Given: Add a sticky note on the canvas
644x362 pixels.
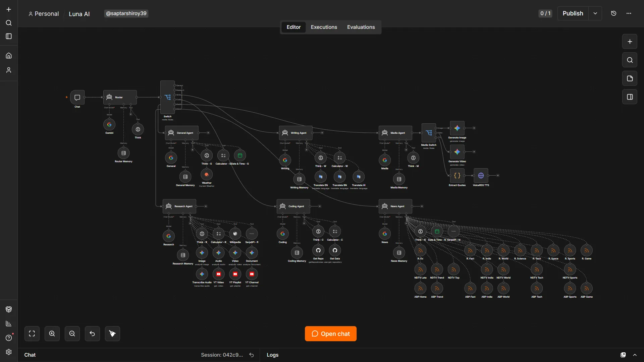Looking at the screenshot, I should click(630, 78).
